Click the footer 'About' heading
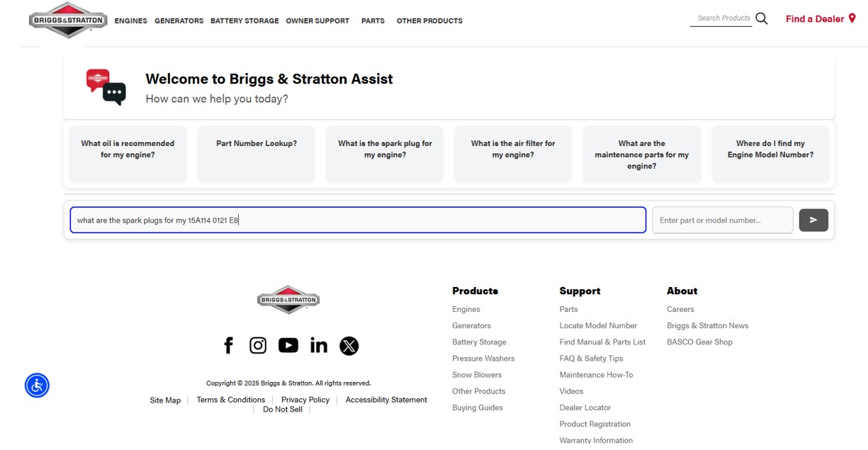 tap(682, 291)
